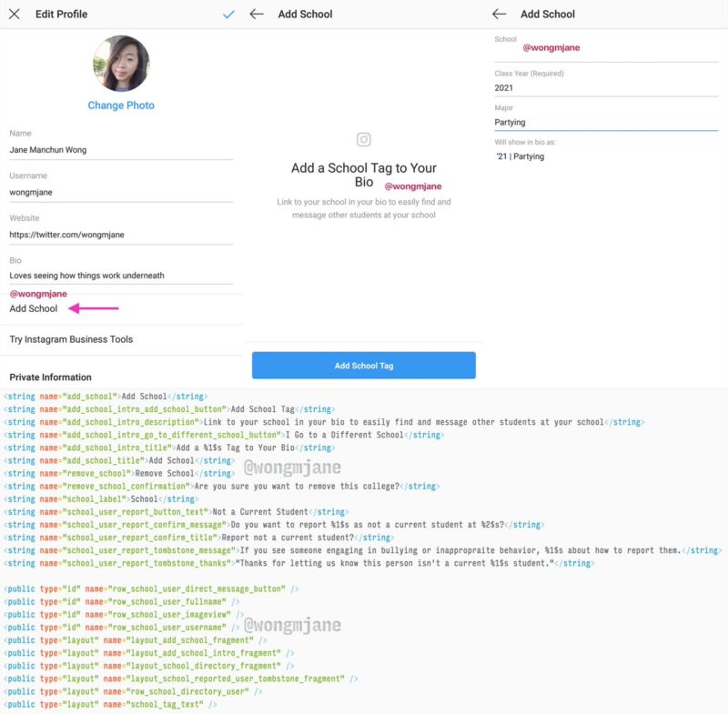
Task: Click the remove_school_confirmation code line
Action: coord(221,487)
